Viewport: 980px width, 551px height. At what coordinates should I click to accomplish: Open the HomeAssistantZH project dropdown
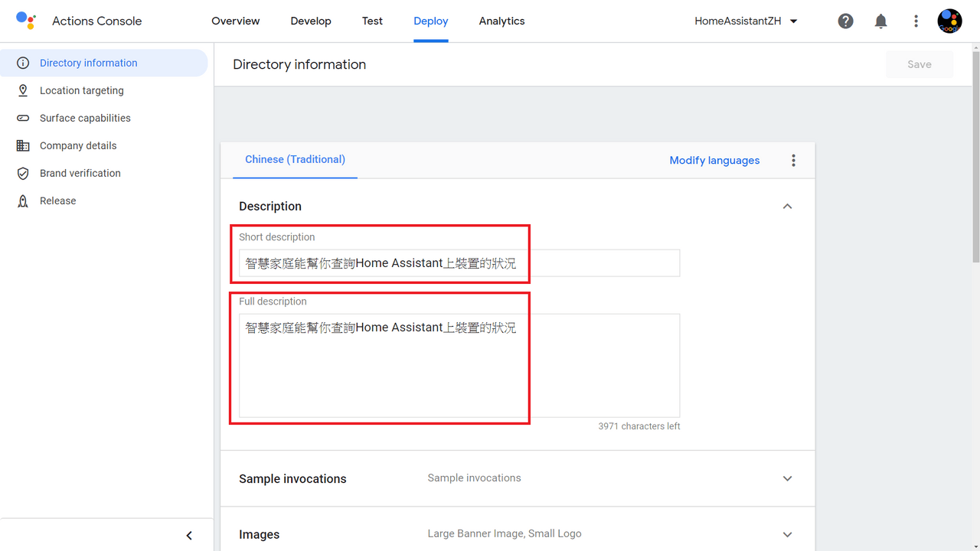[746, 21]
